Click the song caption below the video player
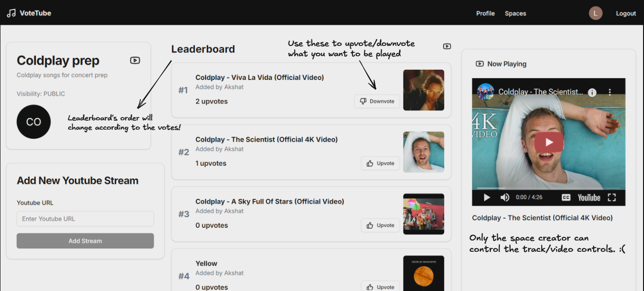The width and height of the screenshot is (644, 291). click(543, 218)
